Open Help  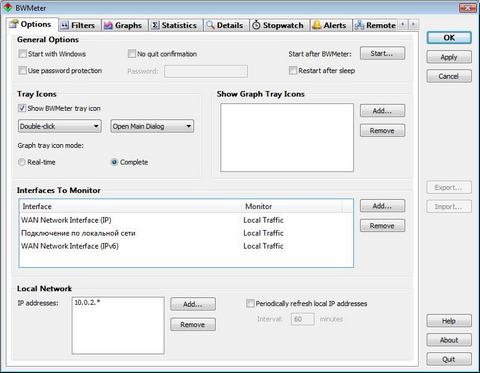449,321
